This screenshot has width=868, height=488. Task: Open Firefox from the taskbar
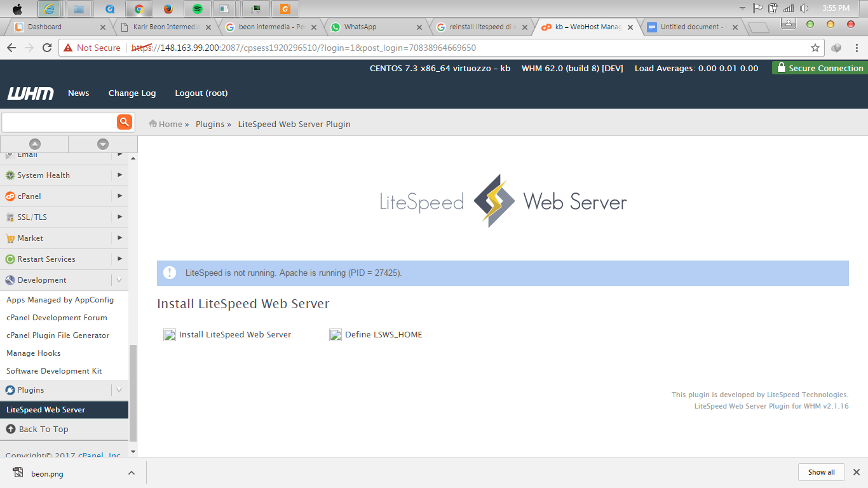pyautogui.click(x=168, y=9)
